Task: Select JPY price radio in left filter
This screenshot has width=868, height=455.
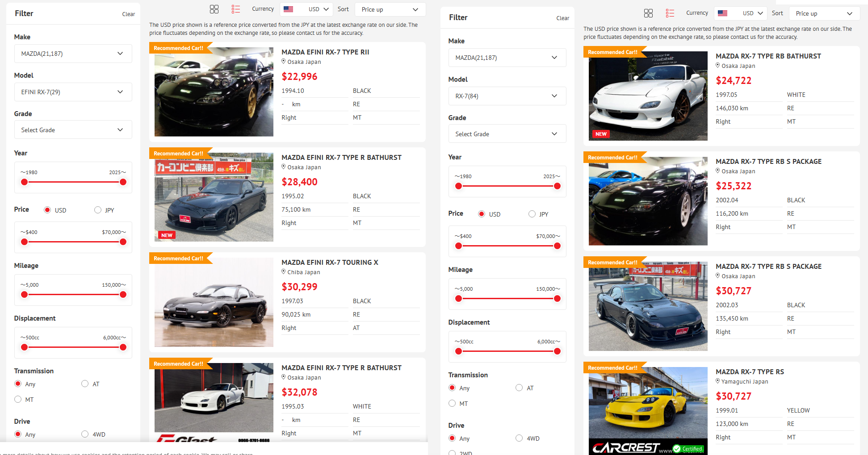Action: (98, 210)
